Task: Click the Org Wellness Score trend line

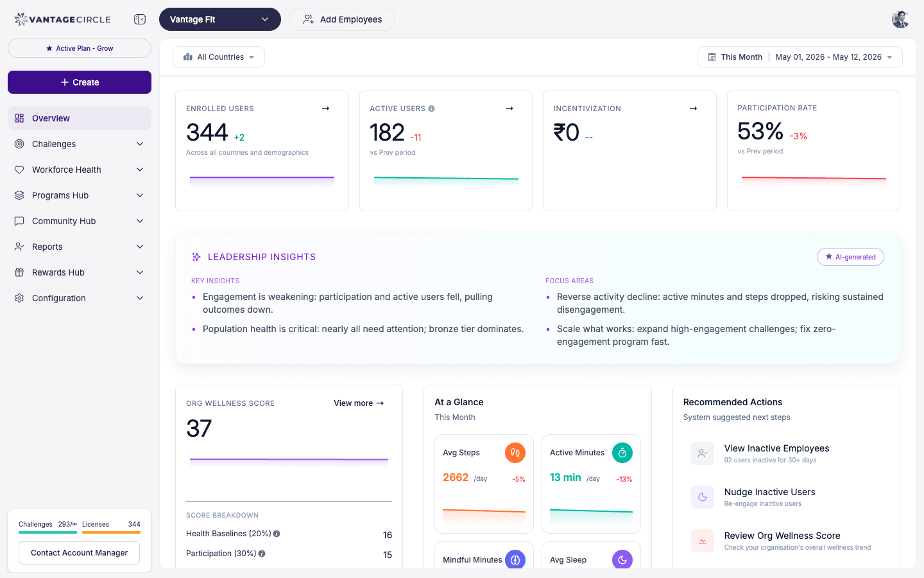Action: tap(289, 460)
